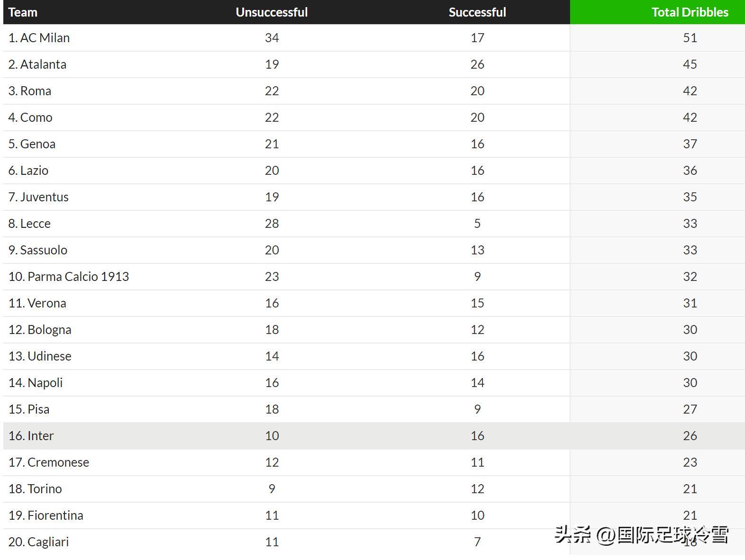Screen dimensions: 745x560
Task: Open the Cremonese team link
Action: [x=58, y=462]
